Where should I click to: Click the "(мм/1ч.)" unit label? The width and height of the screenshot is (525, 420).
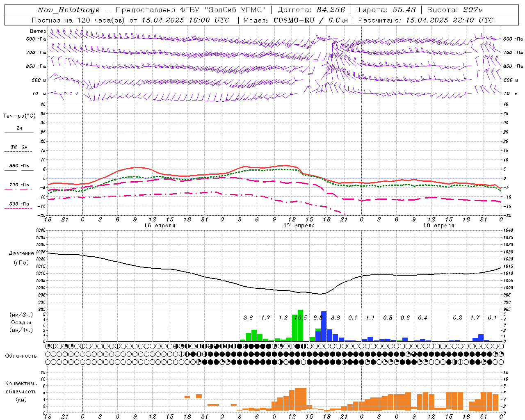pos(21,330)
